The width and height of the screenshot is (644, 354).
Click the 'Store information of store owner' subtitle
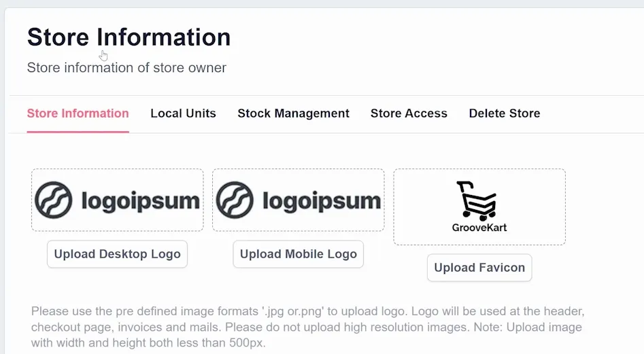pyautogui.click(x=126, y=68)
